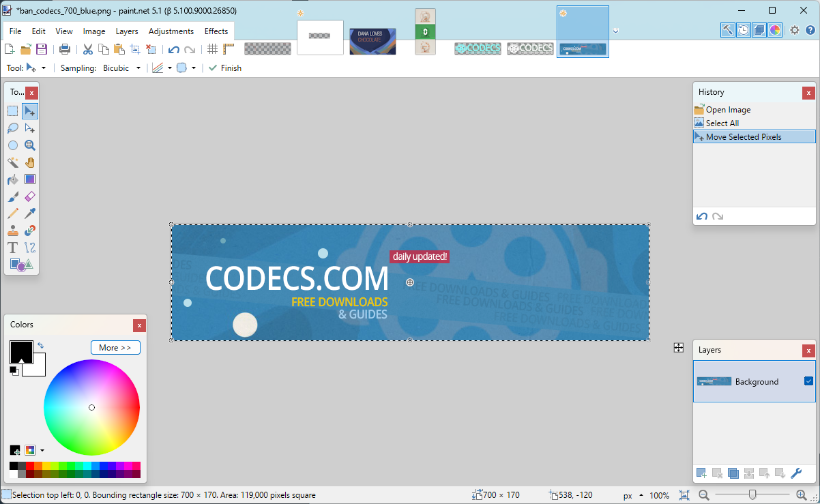Open the Sampling Bicubic dropdown
Image resolution: width=820 pixels, height=504 pixels.
[x=123, y=68]
